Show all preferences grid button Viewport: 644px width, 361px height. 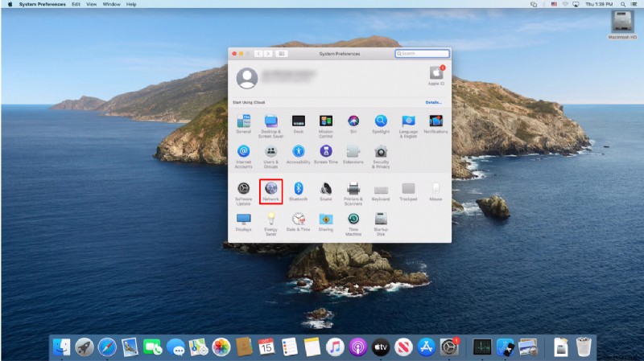282,54
